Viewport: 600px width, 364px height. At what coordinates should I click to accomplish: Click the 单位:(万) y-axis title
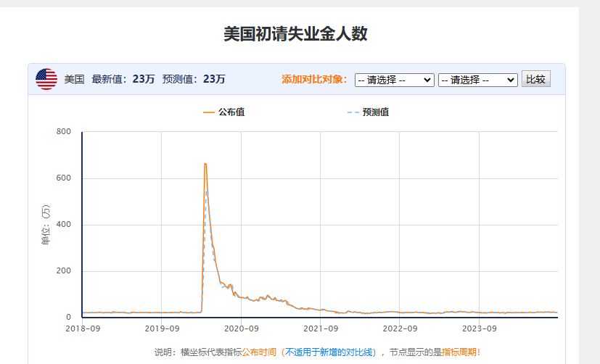[x=46, y=226]
